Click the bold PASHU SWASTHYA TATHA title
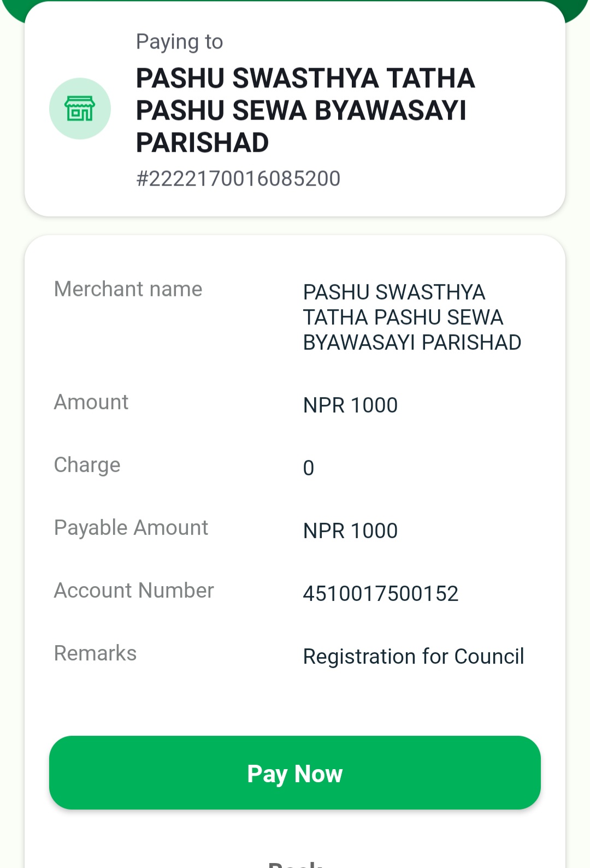This screenshot has width=590, height=868. click(305, 78)
